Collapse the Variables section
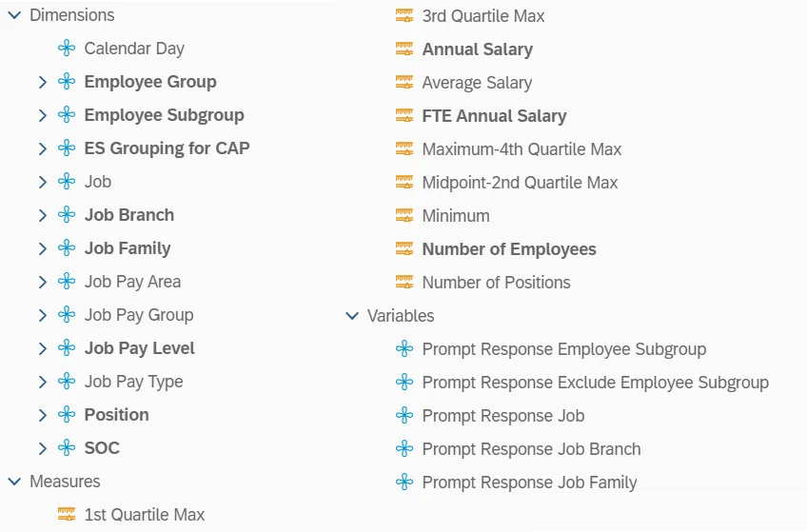The height and width of the screenshot is (532, 807). [x=352, y=316]
